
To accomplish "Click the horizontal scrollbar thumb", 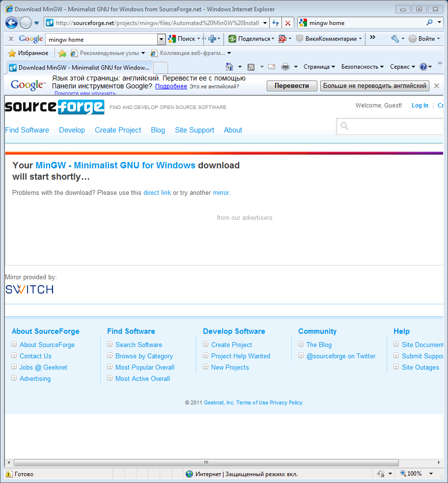I will point(206,462).
